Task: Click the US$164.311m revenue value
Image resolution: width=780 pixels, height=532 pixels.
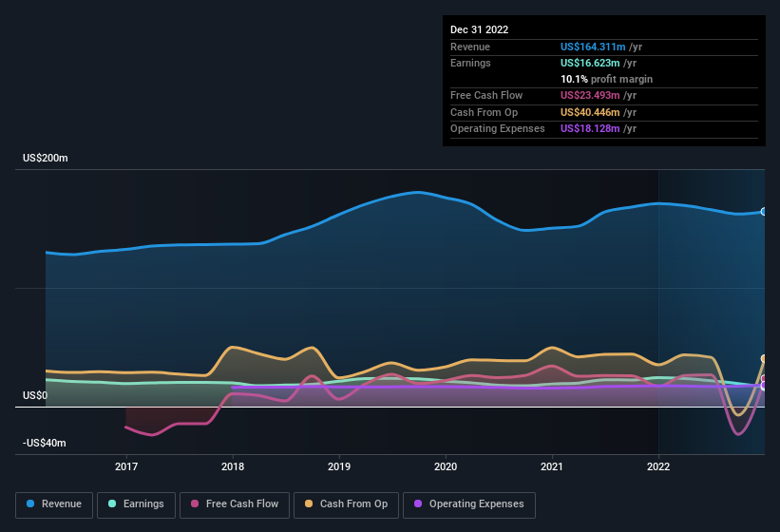Action: (x=593, y=47)
